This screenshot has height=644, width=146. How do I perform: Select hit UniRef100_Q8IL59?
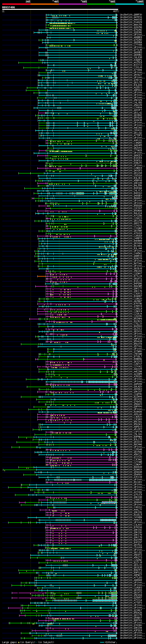(x=131, y=82)
